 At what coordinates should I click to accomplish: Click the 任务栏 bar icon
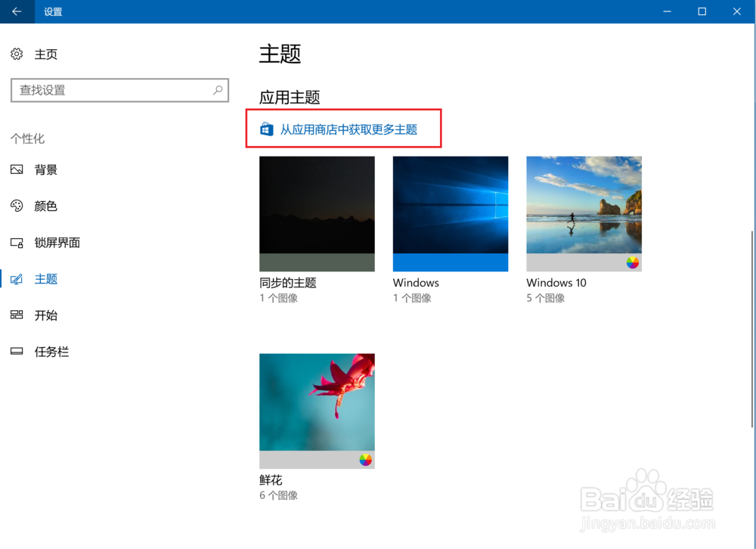pos(17,351)
